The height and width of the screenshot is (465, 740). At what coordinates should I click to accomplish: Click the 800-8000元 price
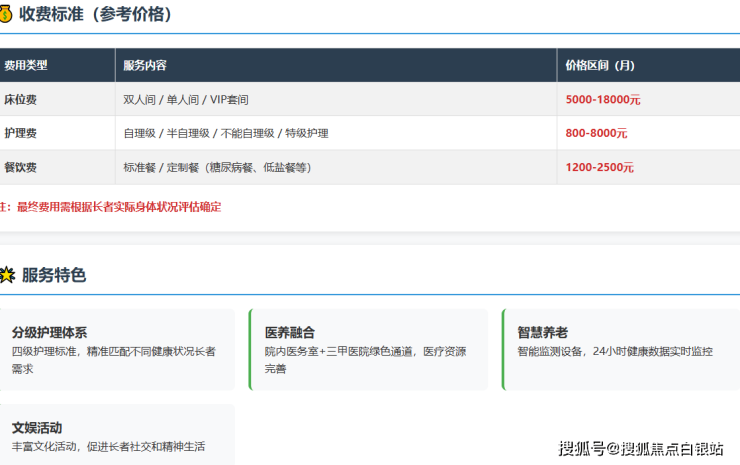coord(596,133)
